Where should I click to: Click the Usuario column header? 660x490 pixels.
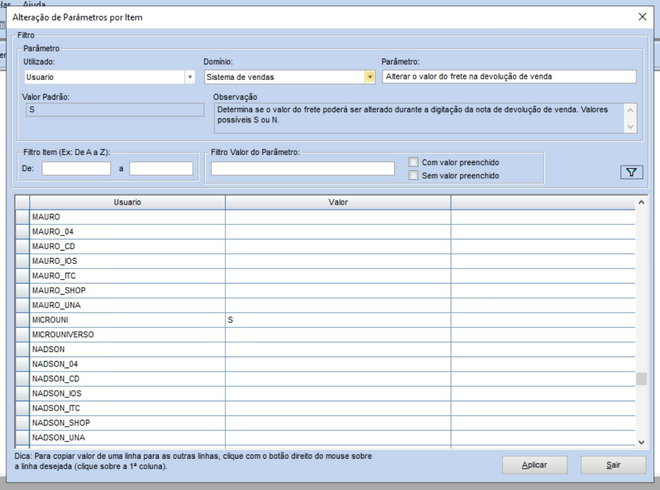[x=127, y=202]
